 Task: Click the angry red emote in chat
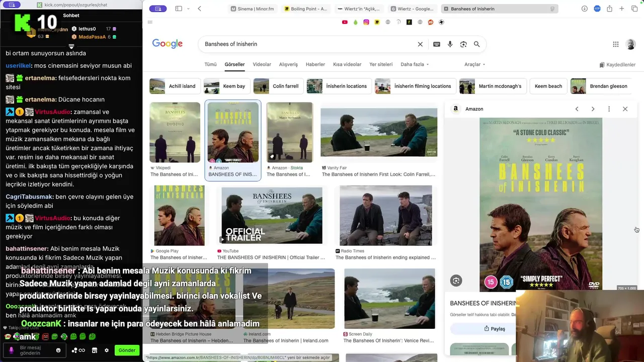click(x=45, y=336)
